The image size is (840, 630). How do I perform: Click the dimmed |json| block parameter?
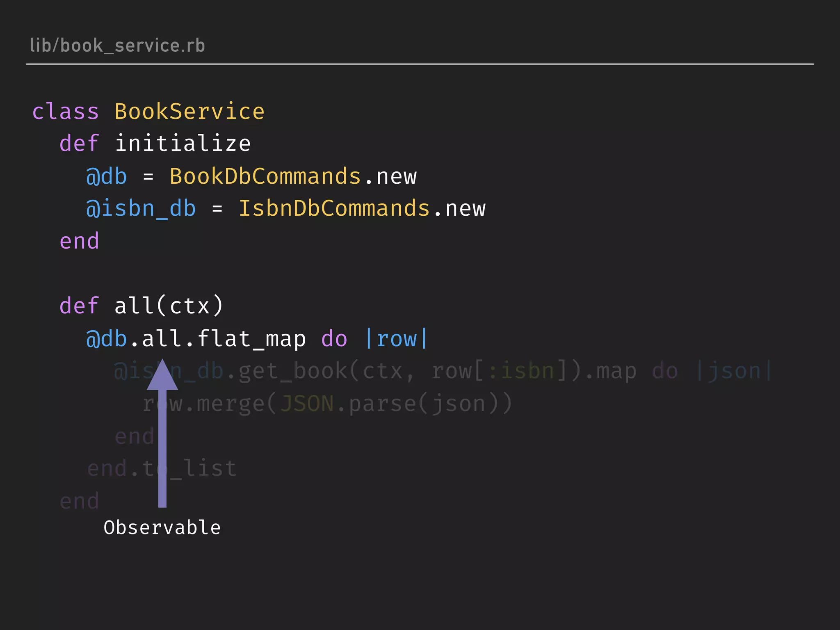tap(734, 372)
